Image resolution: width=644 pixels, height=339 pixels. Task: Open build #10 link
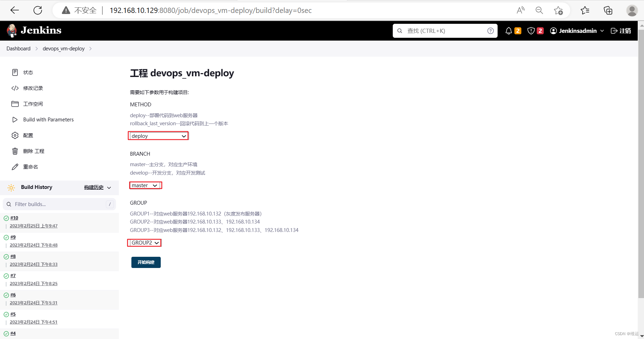pyautogui.click(x=14, y=218)
